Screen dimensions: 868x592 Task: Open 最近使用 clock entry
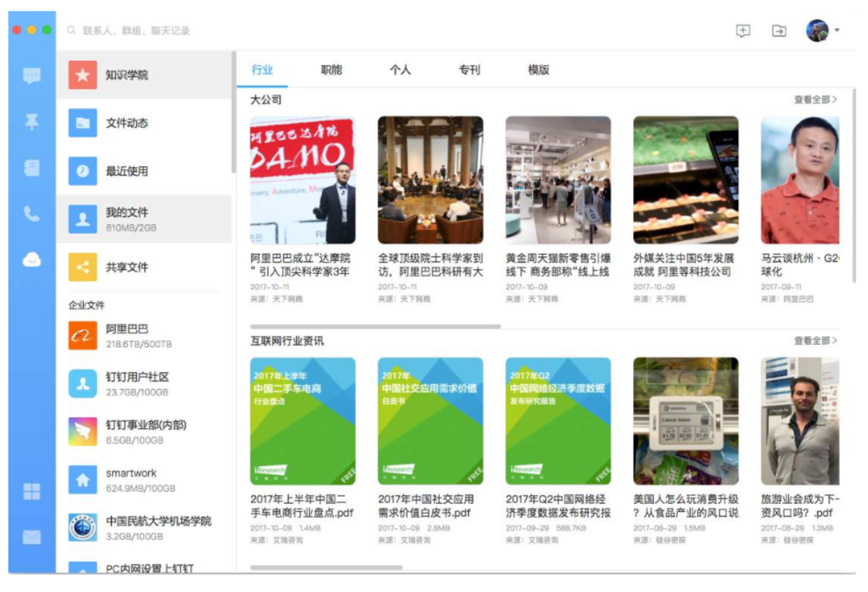pyautogui.click(x=144, y=171)
